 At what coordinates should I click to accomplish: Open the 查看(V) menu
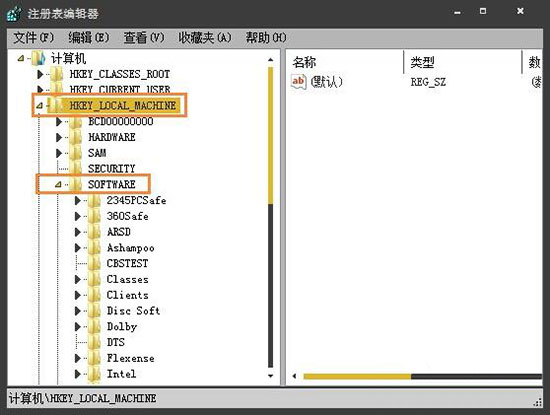pos(144,38)
